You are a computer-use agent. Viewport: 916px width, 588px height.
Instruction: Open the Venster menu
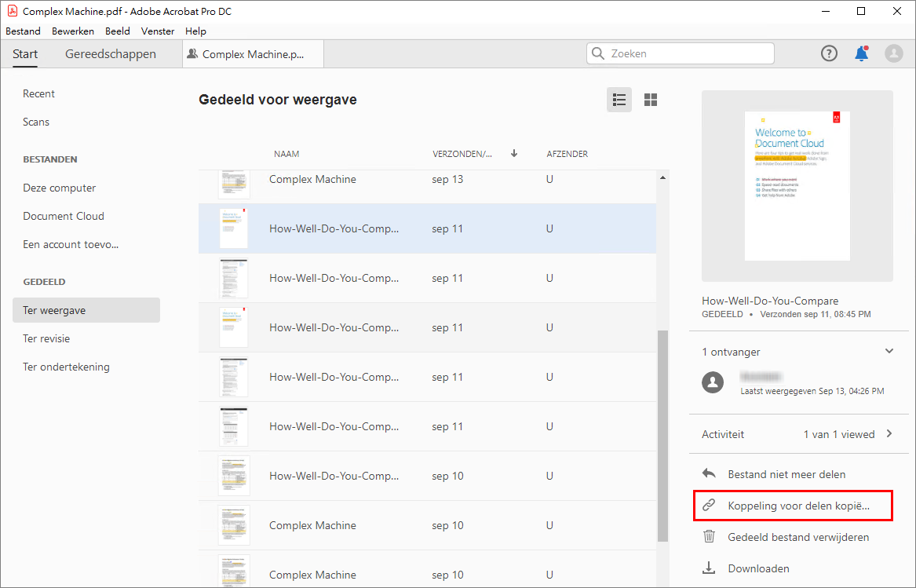(x=158, y=31)
